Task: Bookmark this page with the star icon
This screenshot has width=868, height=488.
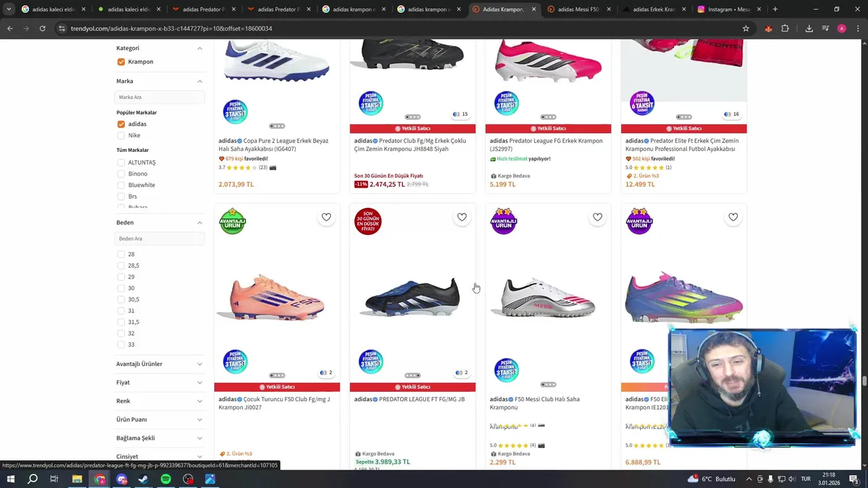Action: 746,28
